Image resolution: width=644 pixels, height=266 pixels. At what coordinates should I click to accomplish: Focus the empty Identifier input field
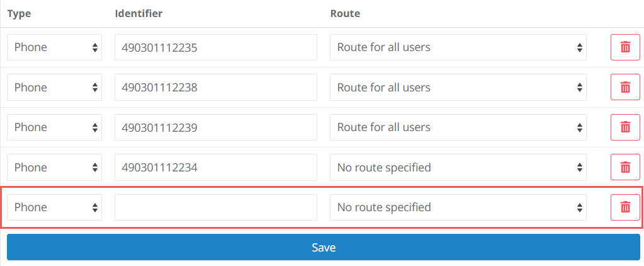coord(215,207)
